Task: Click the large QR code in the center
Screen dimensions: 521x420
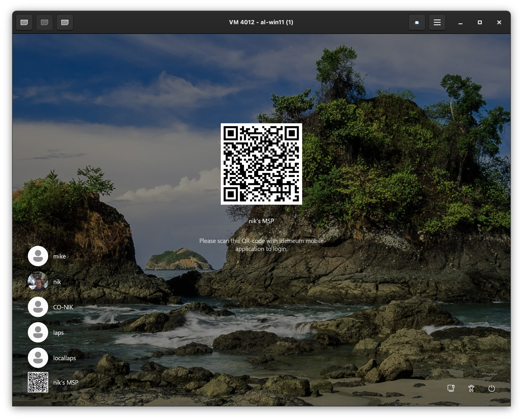Action: [261, 164]
